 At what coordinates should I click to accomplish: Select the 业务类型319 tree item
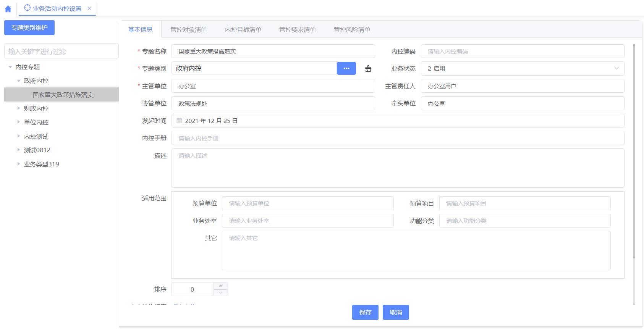(42, 164)
